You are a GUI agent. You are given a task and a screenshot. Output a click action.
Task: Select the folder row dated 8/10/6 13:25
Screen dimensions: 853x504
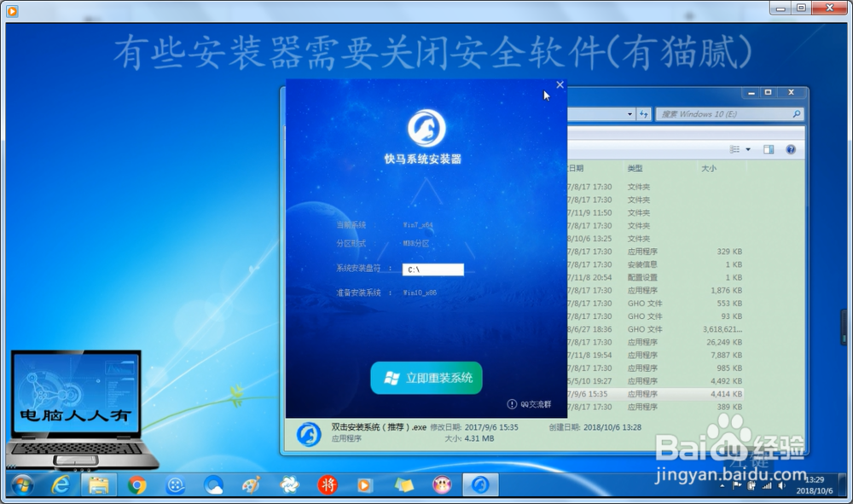[655, 238]
